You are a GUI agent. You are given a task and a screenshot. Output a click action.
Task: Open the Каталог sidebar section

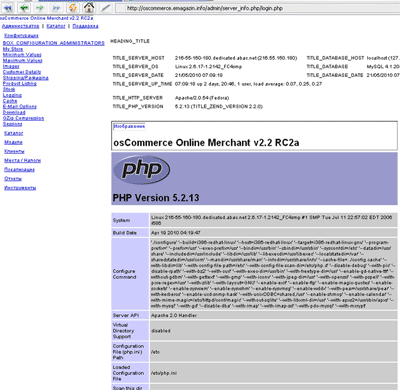(x=14, y=133)
